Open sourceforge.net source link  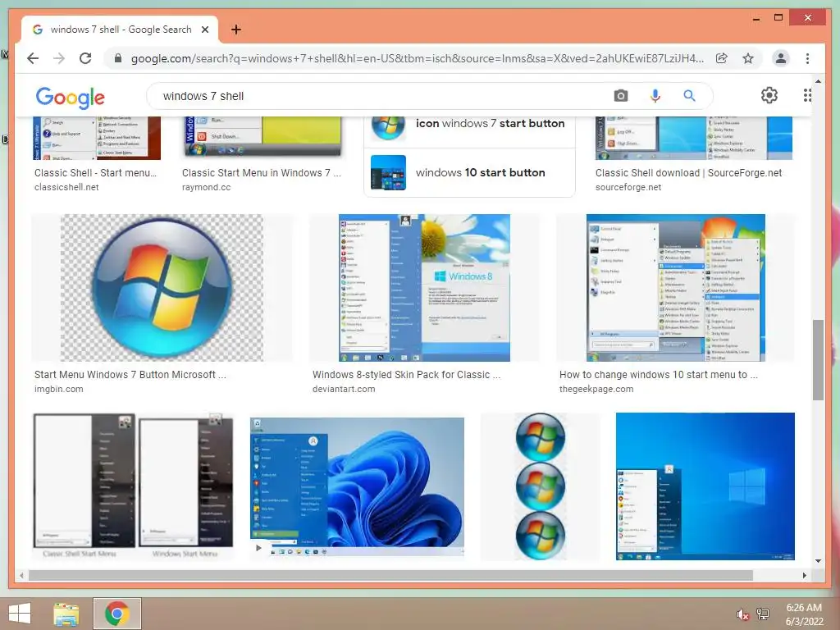628,187
